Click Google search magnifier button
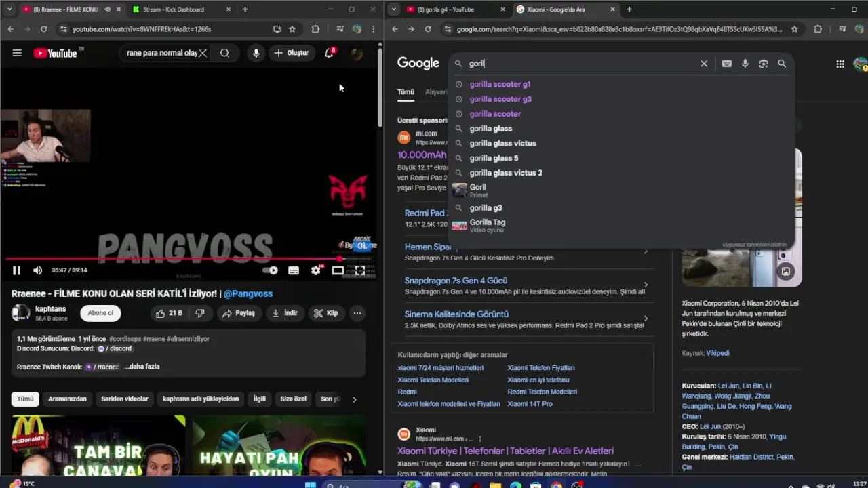Viewport: 868px width, 488px height. pos(782,64)
